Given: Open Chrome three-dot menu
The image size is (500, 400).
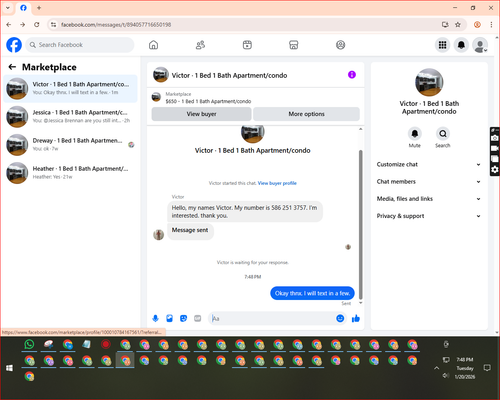Looking at the screenshot, I should click(x=491, y=25).
